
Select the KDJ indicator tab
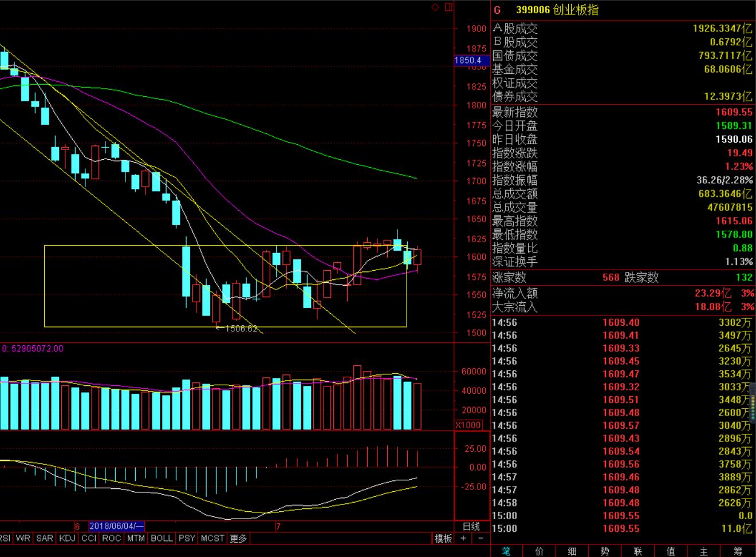(68, 538)
